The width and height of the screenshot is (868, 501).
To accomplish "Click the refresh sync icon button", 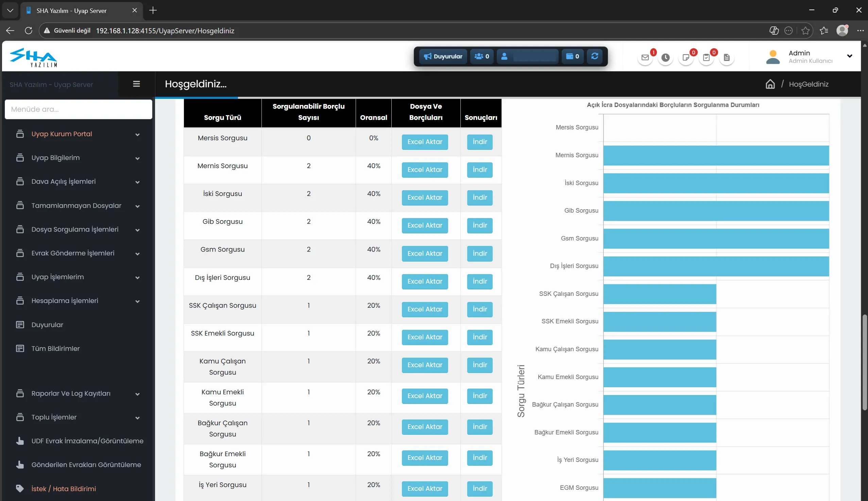I will coord(595,56).
